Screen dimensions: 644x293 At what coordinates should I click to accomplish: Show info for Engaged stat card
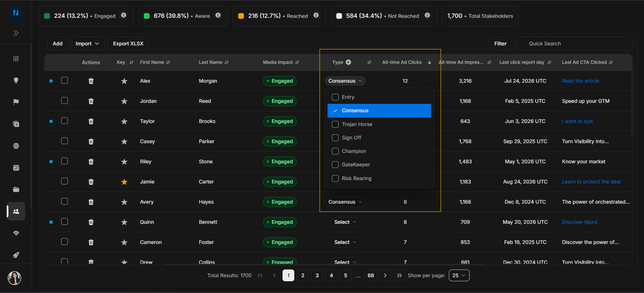pos(124,15)
